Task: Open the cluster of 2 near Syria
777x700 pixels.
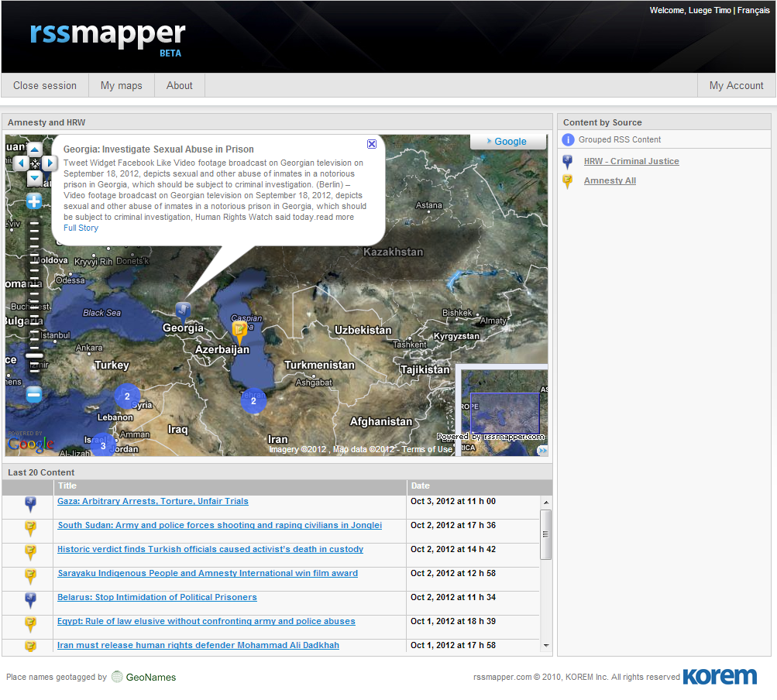Action: (127, 396)
